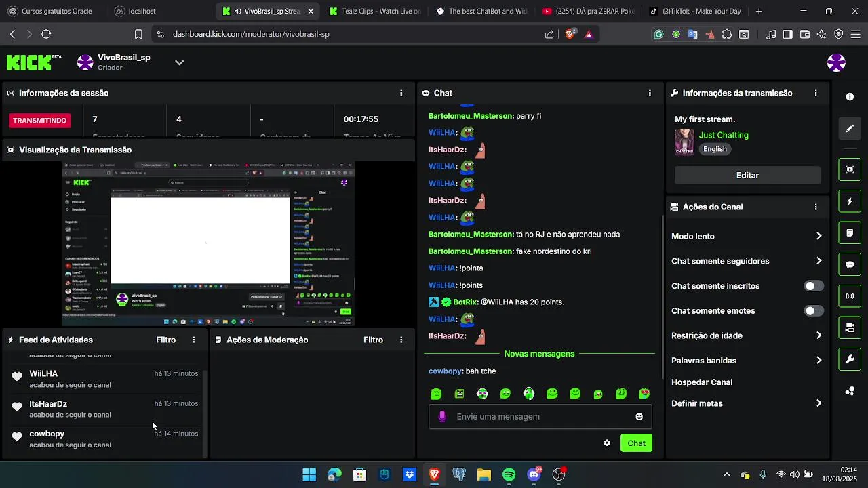Expand Definir metas arrow
The height and width of the screenshot is (488, 868).
818,403
